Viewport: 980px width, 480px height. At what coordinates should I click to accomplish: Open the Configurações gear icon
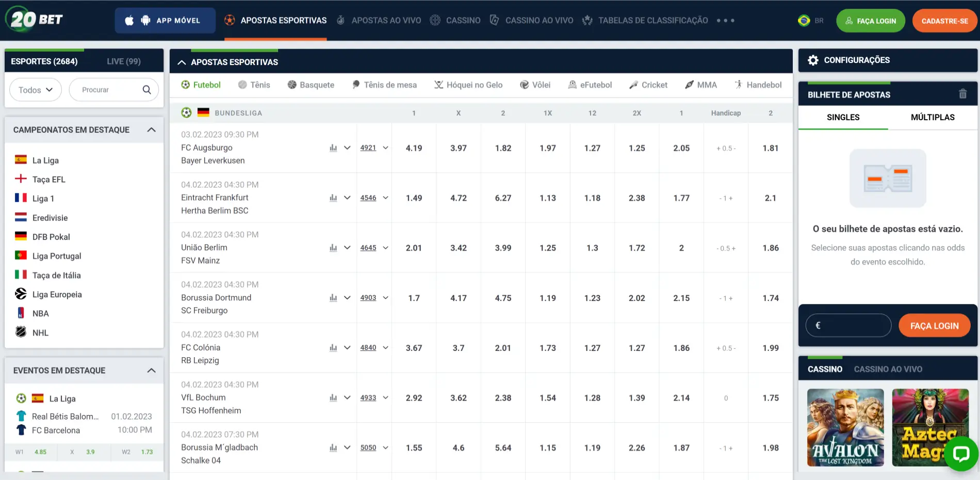point(813,60)
